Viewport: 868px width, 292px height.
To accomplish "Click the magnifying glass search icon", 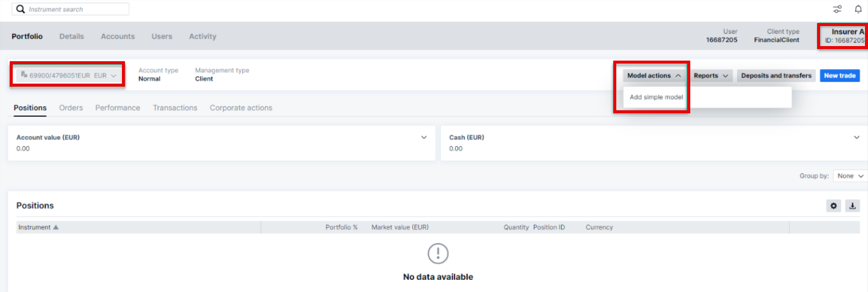I will coord(20,9).
